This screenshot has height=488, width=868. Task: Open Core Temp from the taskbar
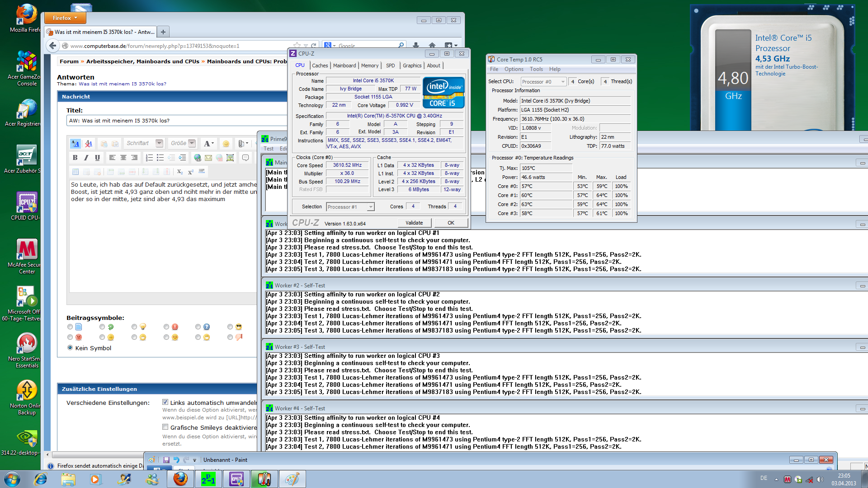[264, 479]
